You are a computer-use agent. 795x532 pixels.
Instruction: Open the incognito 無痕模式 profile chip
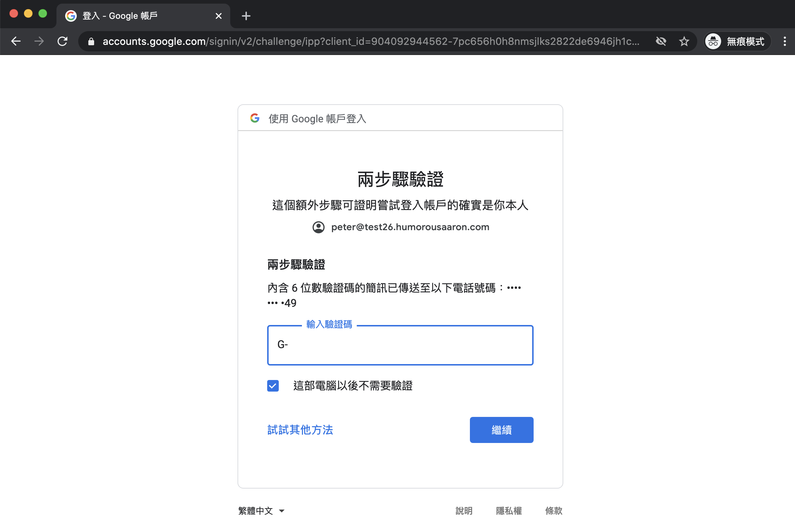coord(737,42)
